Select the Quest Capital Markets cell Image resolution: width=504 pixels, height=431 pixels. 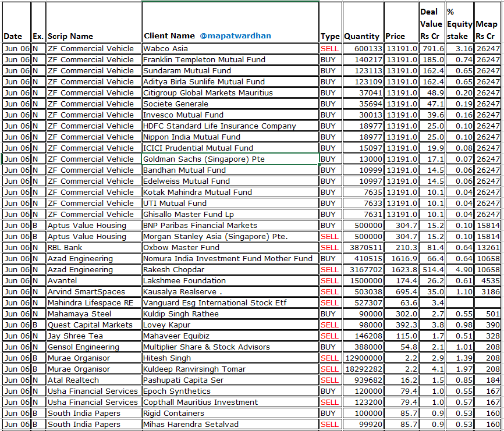(94, 325)
